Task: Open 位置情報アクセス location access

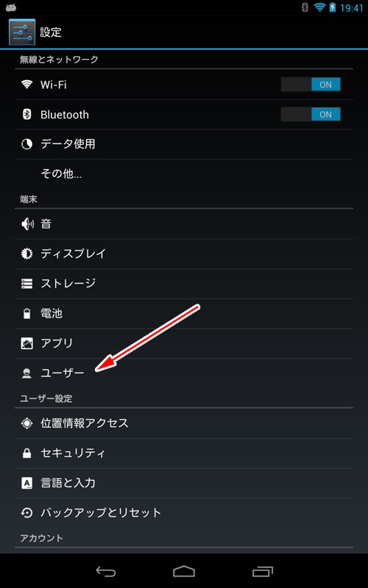Action: 184,423
